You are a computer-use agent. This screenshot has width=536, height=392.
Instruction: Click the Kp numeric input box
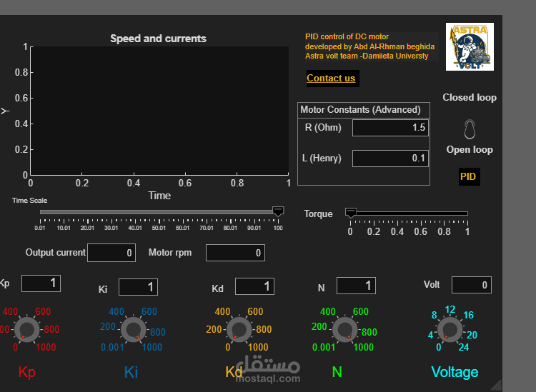tap(41, 283)
